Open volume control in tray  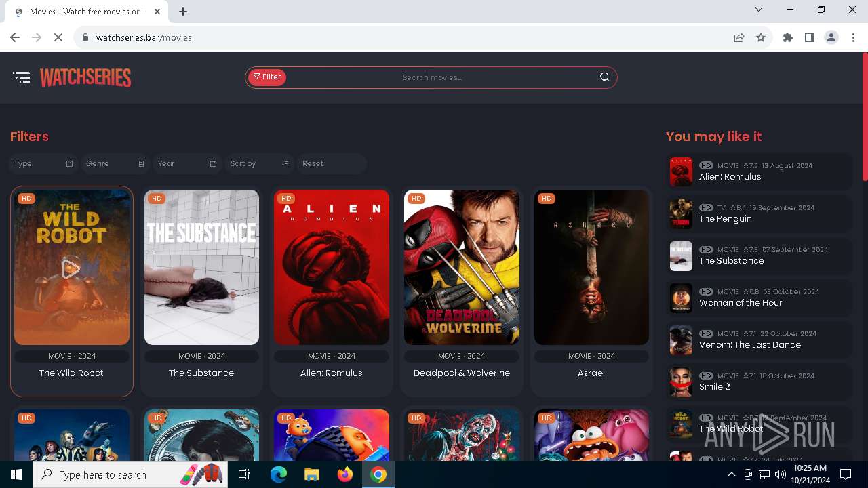(x=781, y=474)
